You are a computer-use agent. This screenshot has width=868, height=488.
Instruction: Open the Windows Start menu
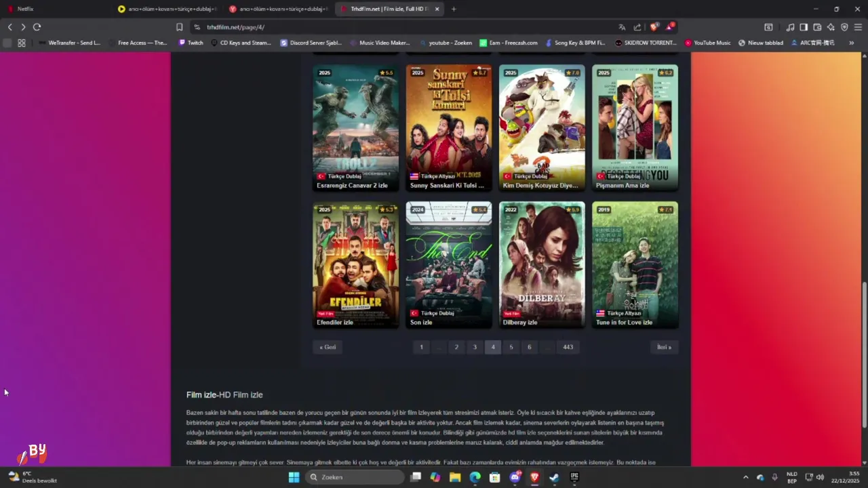click(x=294, y=477)
